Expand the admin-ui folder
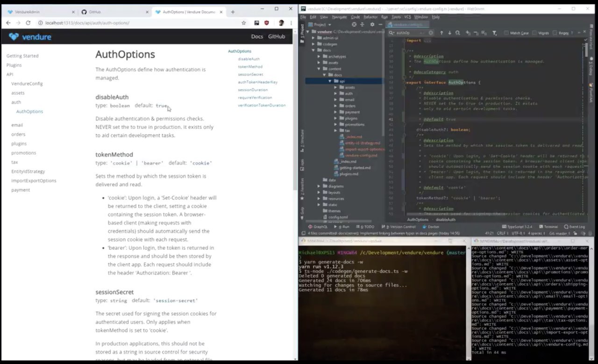This screenshot has height=364, width=598. pos(313,38)
